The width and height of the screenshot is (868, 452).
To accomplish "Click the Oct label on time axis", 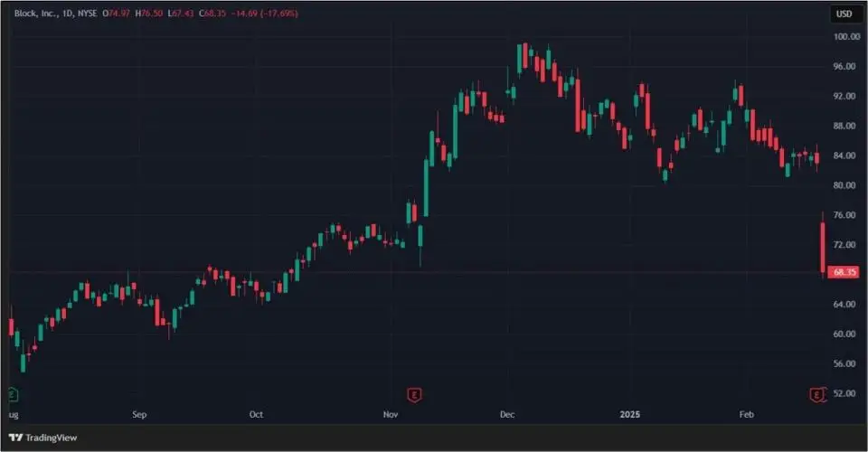I will [x=256, y=415].
